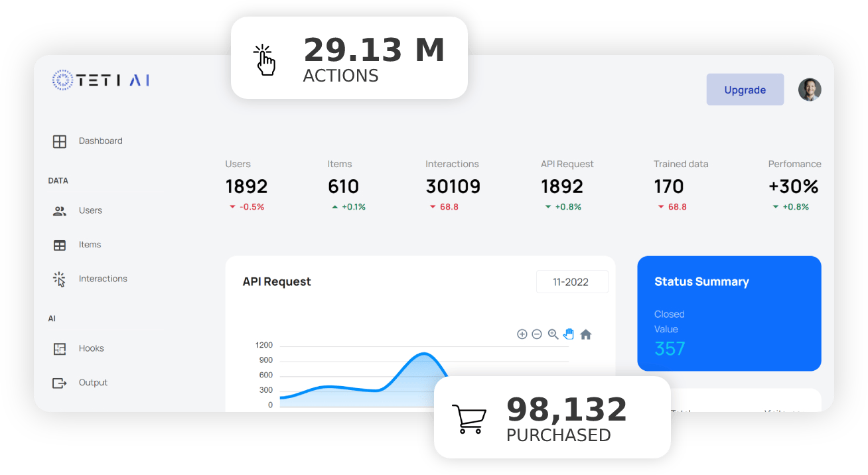Screen dimensions: 868x475
Task: Select the hand pan tool on chart
Action: (569, 334)
